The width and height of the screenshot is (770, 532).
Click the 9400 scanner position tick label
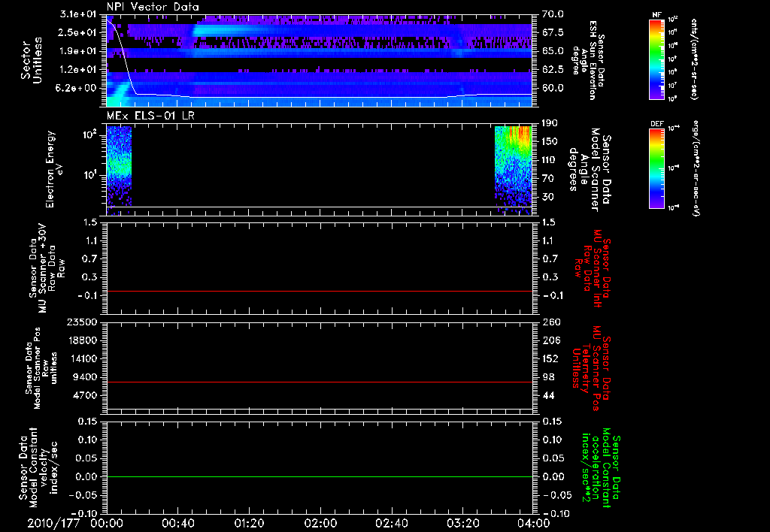85,377
